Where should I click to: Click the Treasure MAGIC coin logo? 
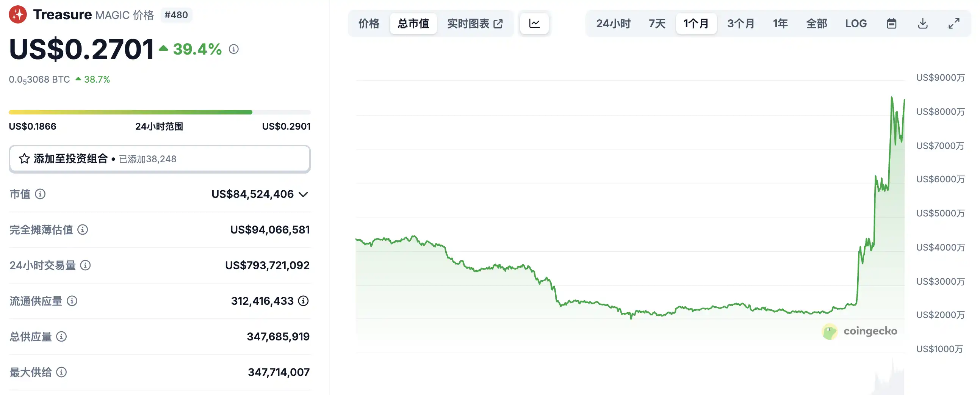coord(18,15)
